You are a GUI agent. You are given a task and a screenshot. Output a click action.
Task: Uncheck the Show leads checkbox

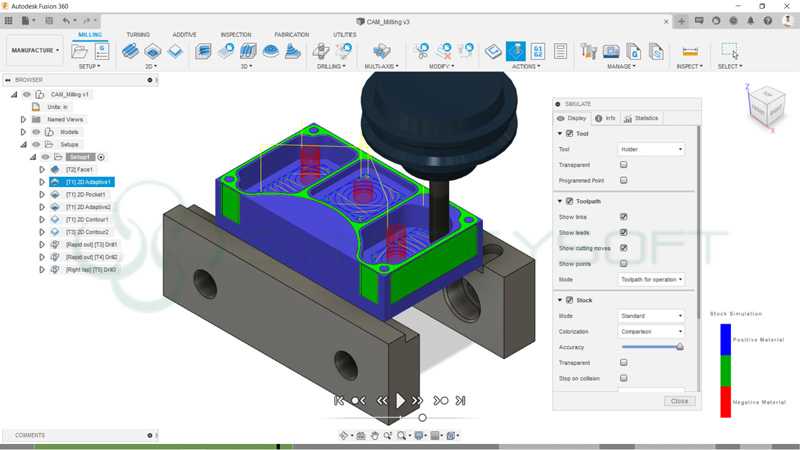click(x=623, y=232)
